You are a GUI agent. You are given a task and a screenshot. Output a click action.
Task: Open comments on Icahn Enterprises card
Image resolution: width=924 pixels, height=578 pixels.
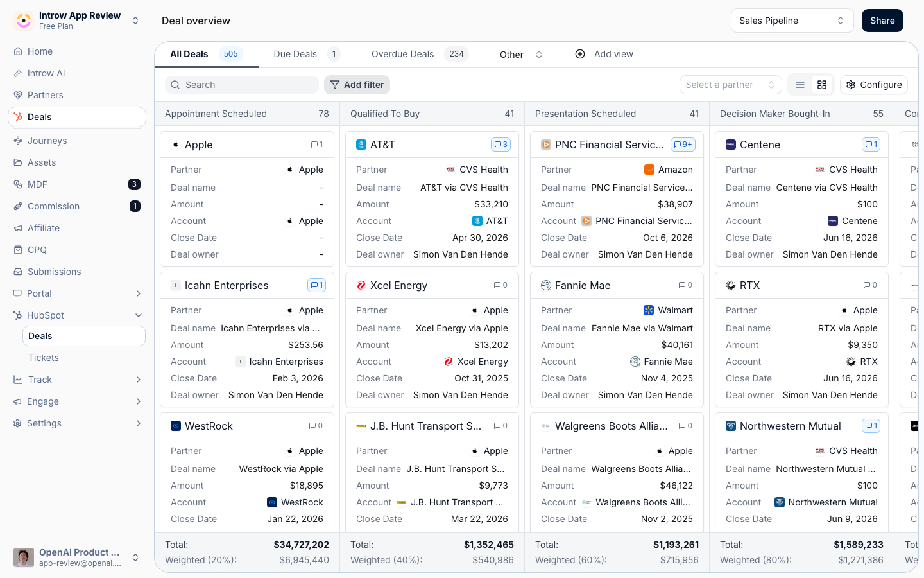(x=317, y=285)
